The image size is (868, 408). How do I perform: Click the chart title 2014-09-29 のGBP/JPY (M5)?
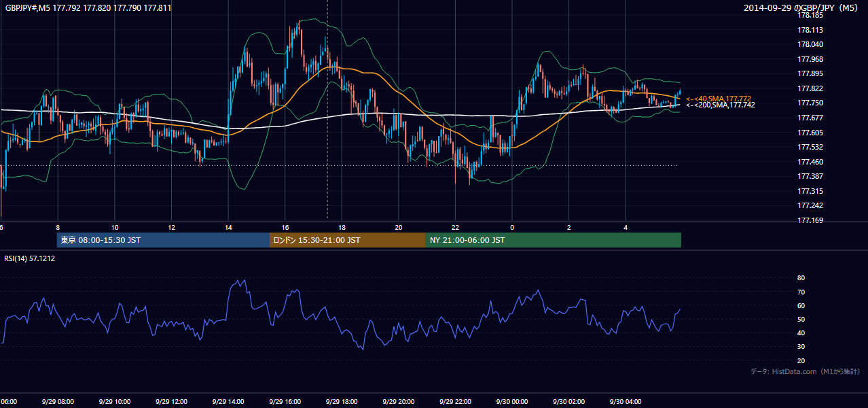(801, 8)
